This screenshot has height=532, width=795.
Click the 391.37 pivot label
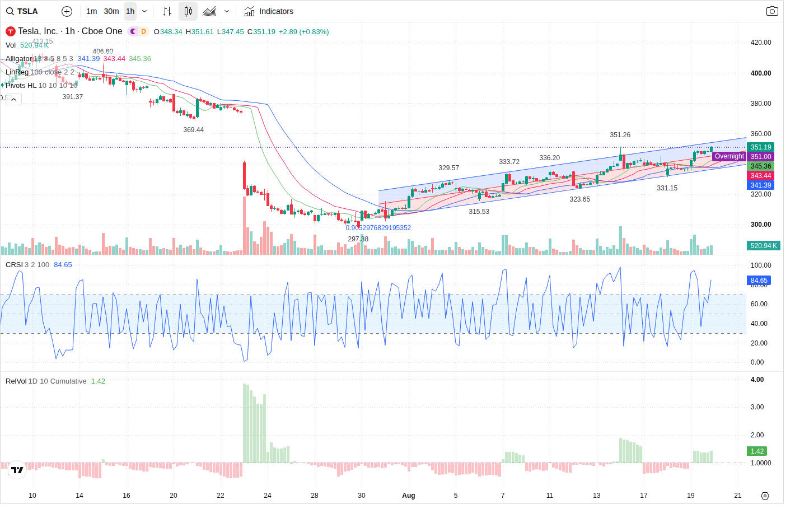point(72,97)
